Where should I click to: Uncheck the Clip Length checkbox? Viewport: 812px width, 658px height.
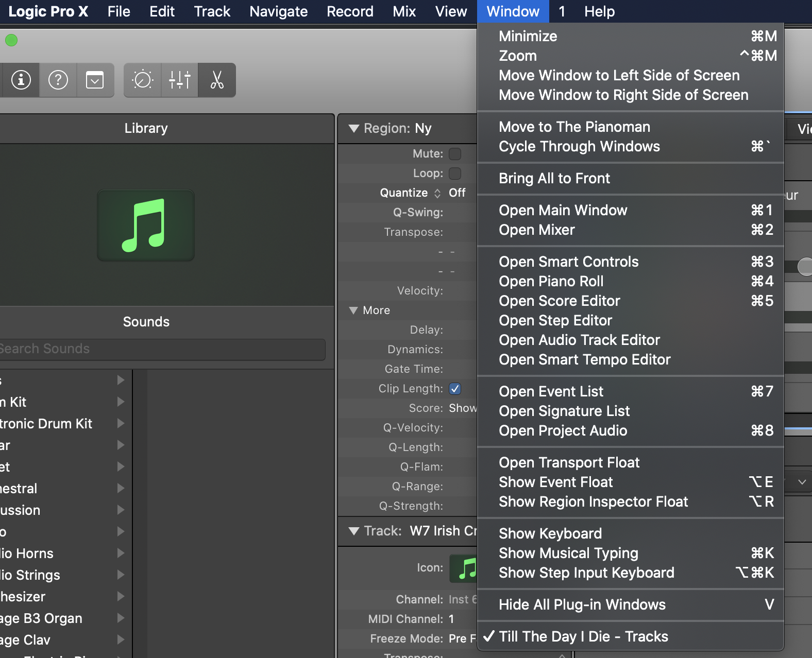[x=455, y=389]
